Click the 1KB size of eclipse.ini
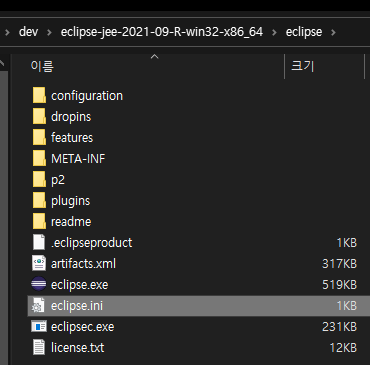 (x=347, y=306)
